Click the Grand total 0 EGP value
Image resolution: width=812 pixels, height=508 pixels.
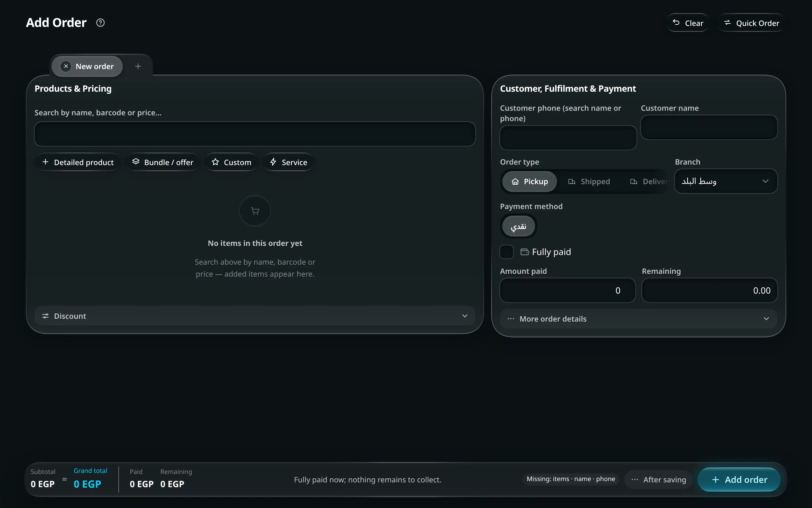87,484
